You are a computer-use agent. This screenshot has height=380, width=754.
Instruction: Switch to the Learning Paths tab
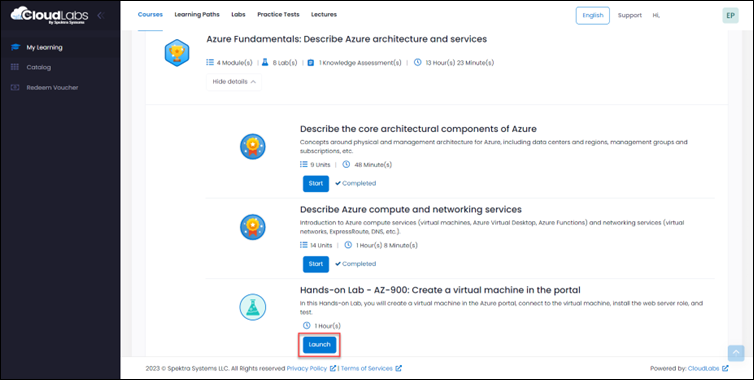(197, 14)
